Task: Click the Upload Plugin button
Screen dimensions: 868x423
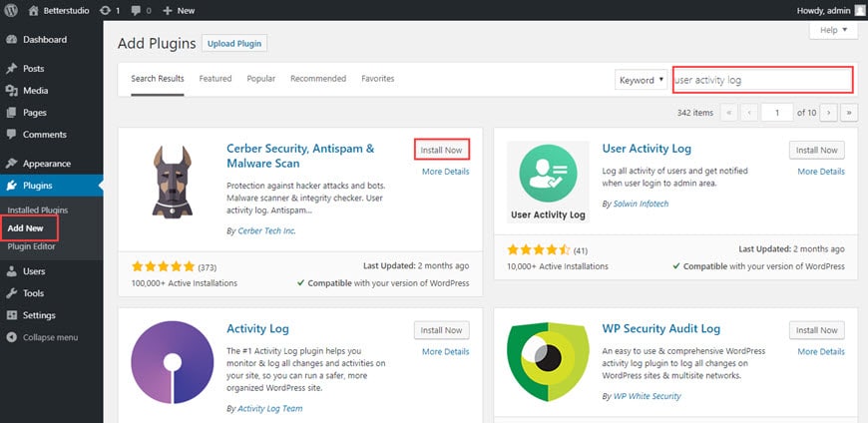Action: [x=234, y=43]
